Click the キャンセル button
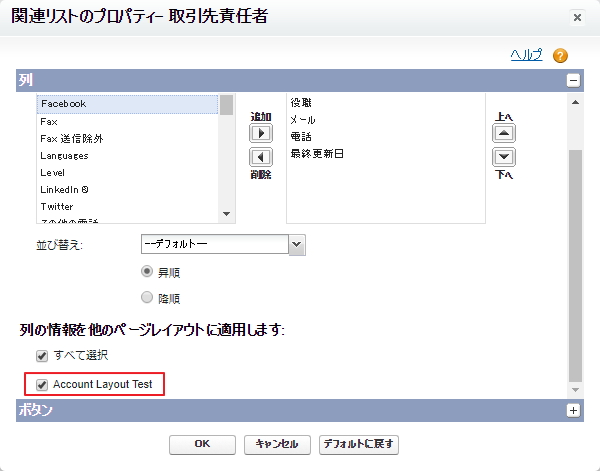 pyautogui.click(x=277, y=443)
